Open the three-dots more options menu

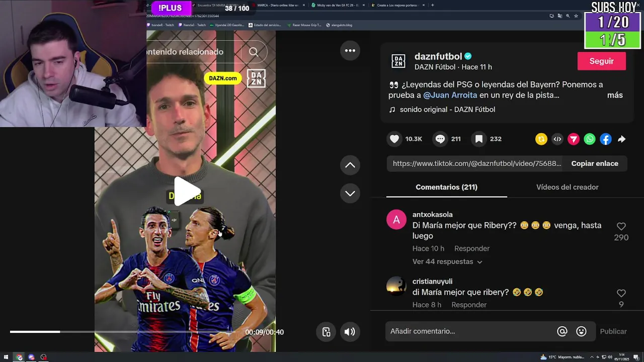(350, 50)
